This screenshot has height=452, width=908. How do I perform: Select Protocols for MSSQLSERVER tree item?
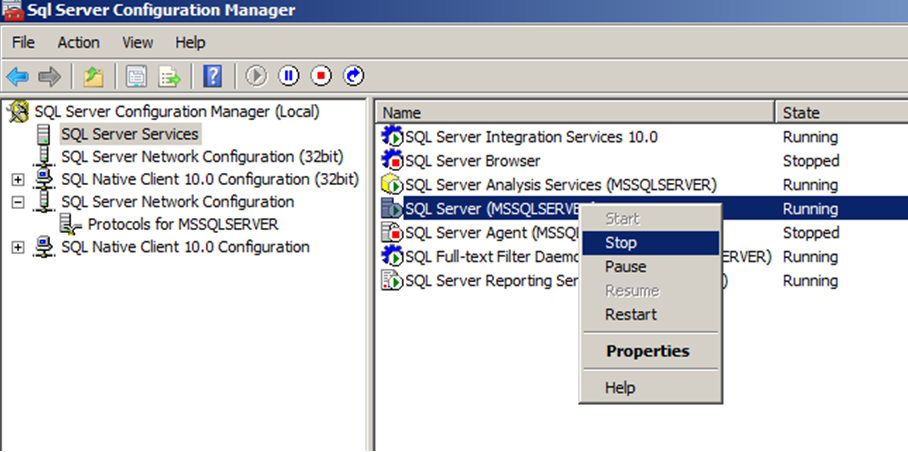[x=183, y=225]
